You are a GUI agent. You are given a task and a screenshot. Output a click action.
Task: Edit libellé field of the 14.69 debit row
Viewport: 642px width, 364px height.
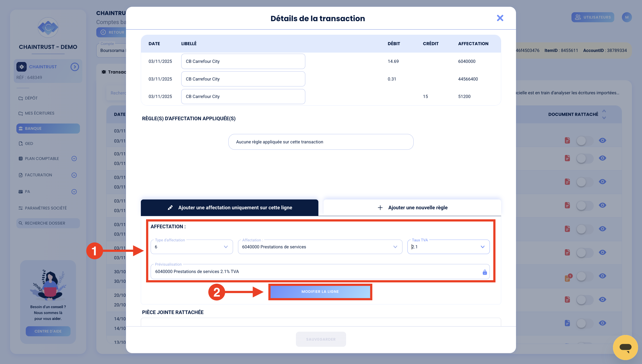[x=243, y=61]
